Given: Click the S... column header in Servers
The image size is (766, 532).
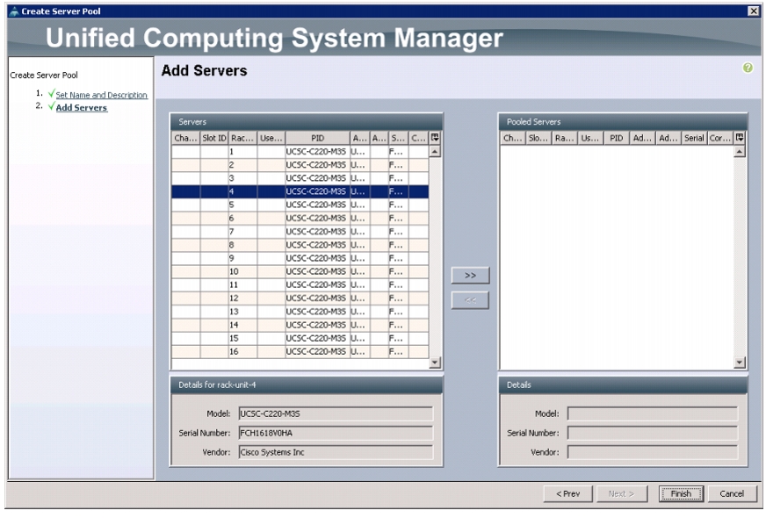Looking at the screenshot, I should point(398,138).
